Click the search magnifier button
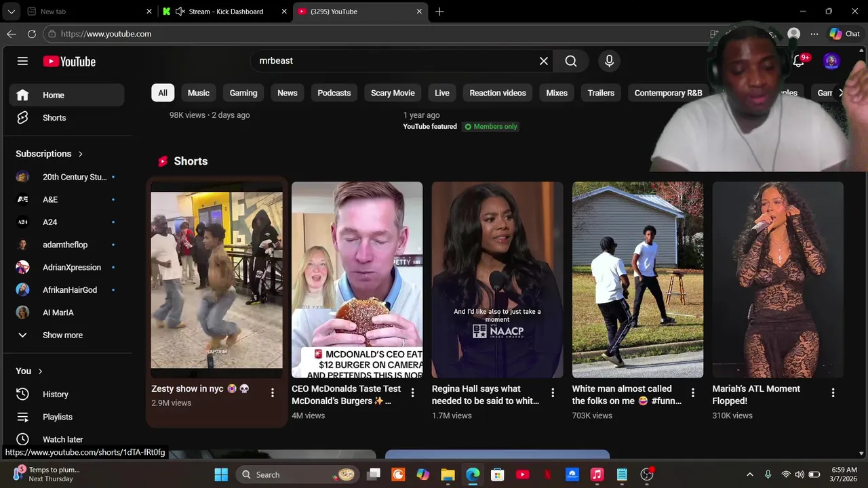The image size is (868, 488). [x=571, y=61]
